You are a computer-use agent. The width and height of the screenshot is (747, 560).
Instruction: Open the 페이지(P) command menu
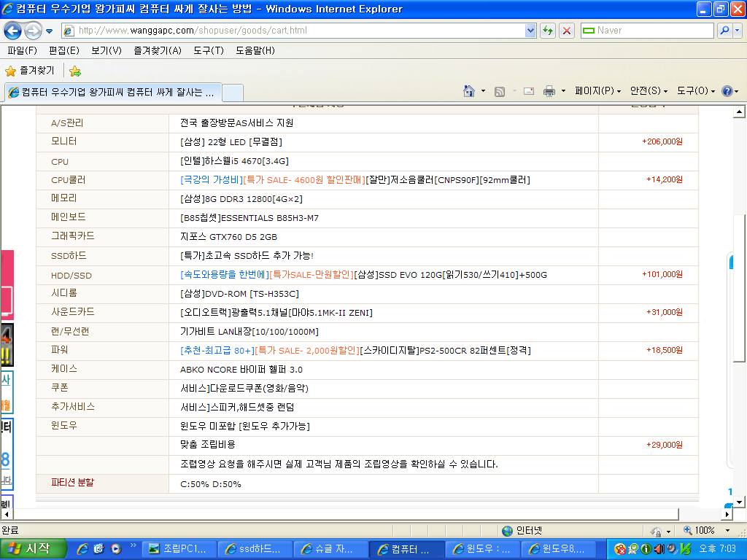tap(597, 91)
